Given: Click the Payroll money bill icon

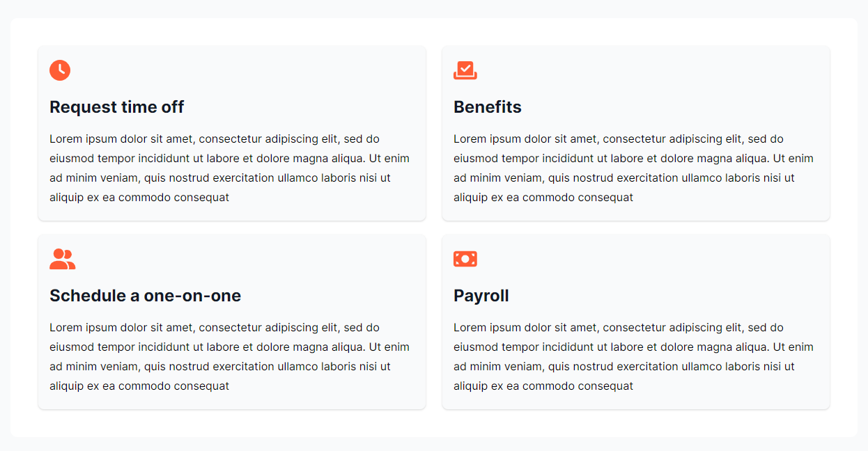Looking at the screenshot, I should (x=465, y=259).
